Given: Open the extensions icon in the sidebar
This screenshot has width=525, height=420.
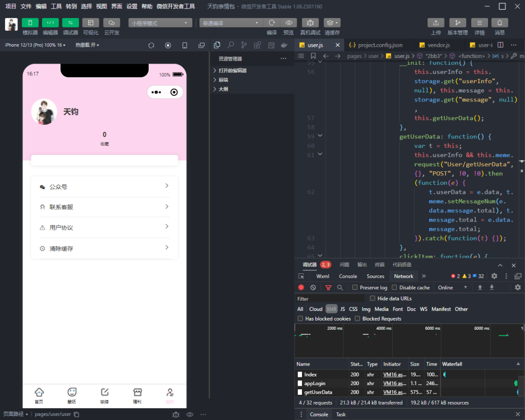Looking at the screenshot, I should click(257, 45).
